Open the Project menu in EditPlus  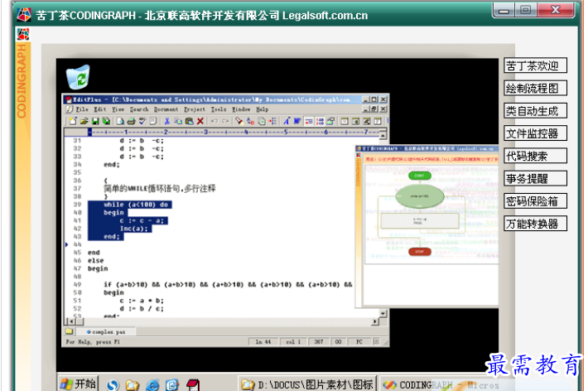pyautogui.click(x=195, y=109)
